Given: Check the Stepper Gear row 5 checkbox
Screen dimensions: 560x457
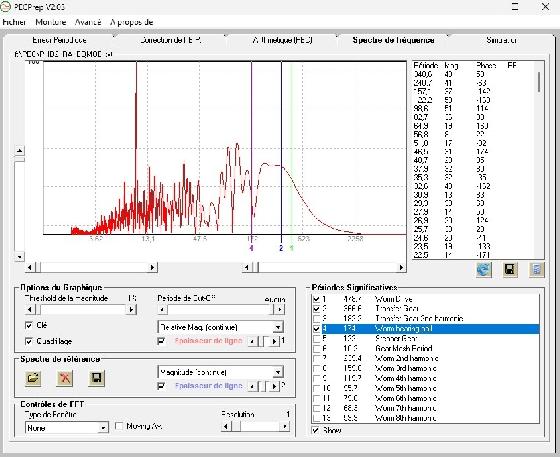Looking at the screenshot, I should click(x=316, y=338).
